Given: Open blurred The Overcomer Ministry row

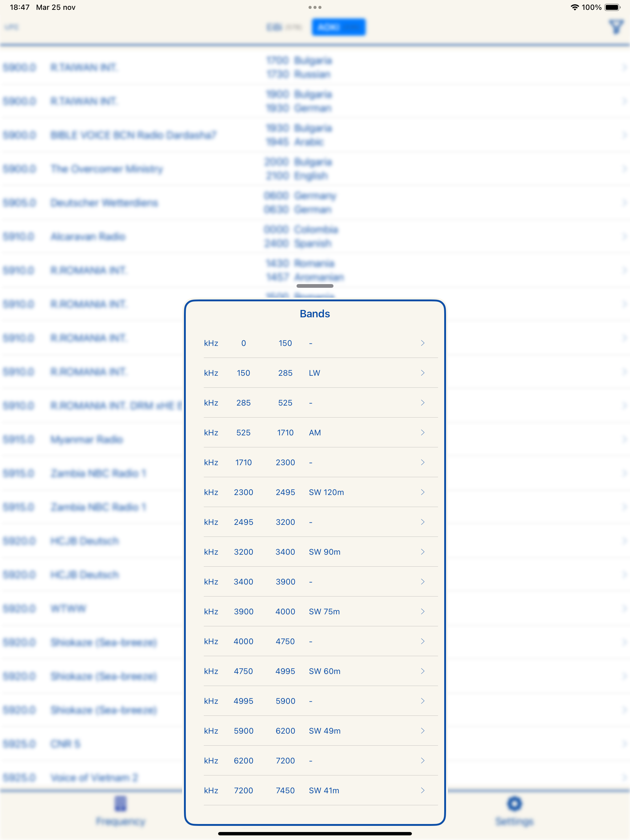Looking at the screenshot, I should pos(315,168).
